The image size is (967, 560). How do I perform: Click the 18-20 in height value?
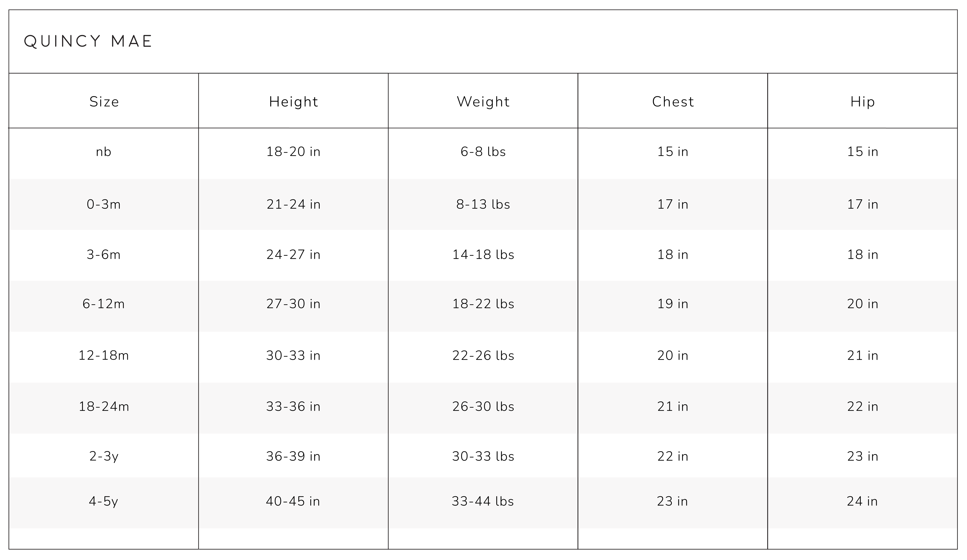coord(294,152)
